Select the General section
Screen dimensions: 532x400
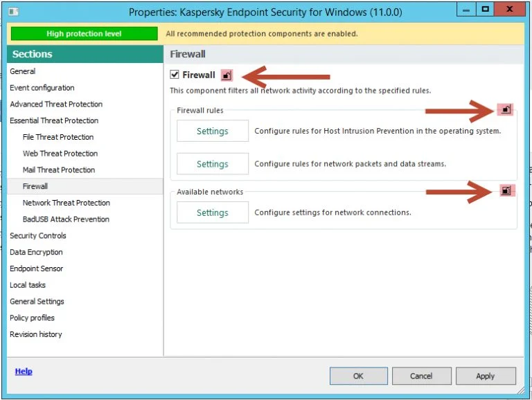click(85, 71)
